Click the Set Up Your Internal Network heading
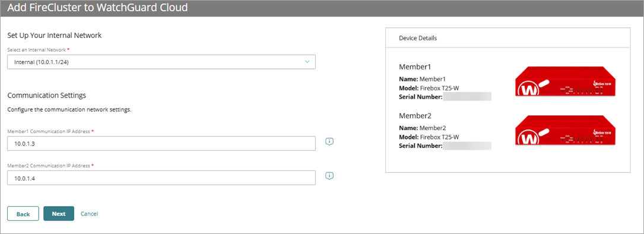Image resolution: width=644 pixels, height=234 pixels. 55,36
